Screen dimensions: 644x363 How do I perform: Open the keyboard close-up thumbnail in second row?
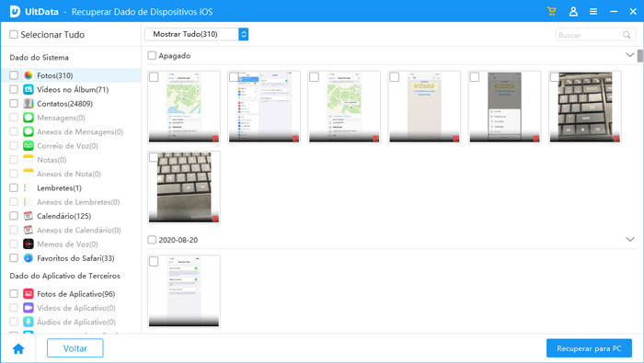[x=184, y=187]
